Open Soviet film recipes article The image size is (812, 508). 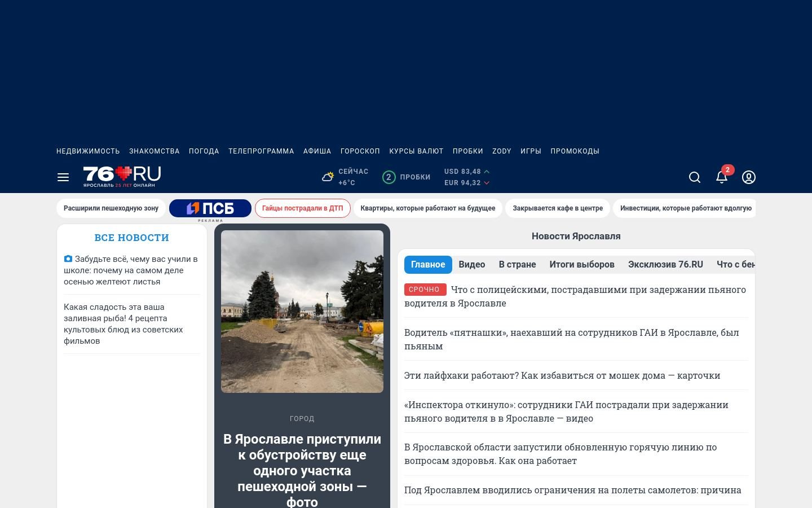pyautogui.click(x=123, y=324)
